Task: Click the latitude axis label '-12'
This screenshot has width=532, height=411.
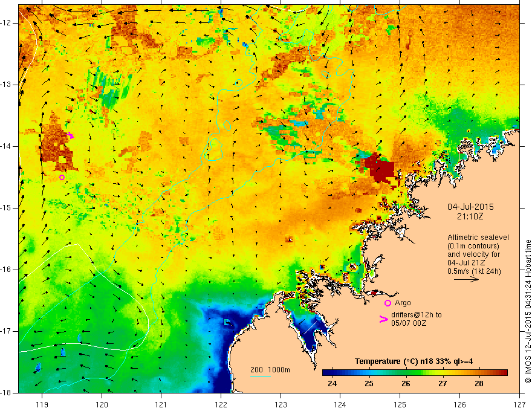Action: point(6,23)
